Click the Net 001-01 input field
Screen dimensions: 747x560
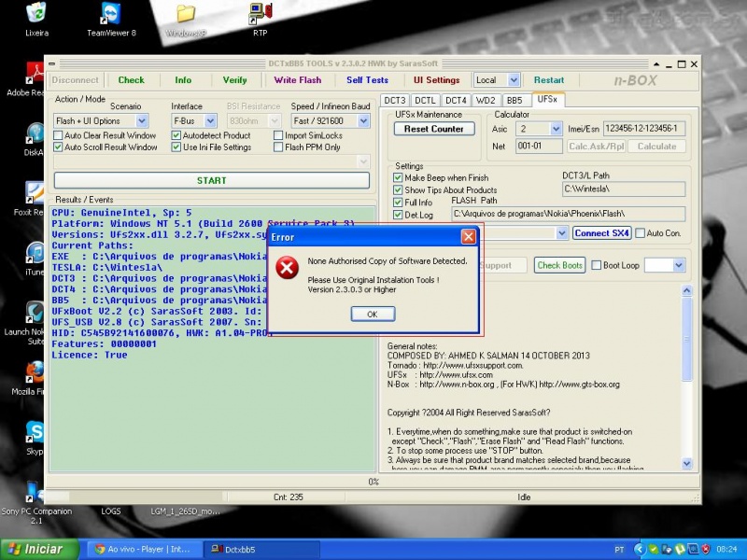[539, 147]
